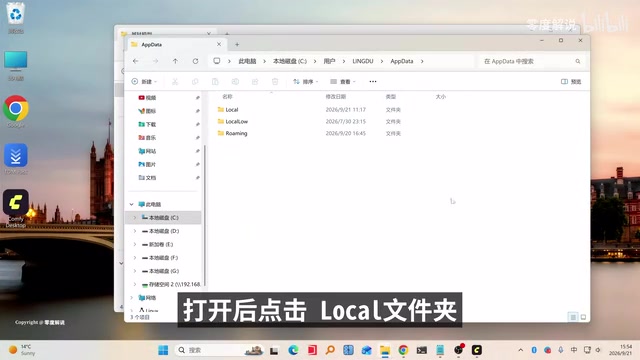Open the Windows Start menu
Viewport: 640px width, 360px height.
tap(163, 350)
